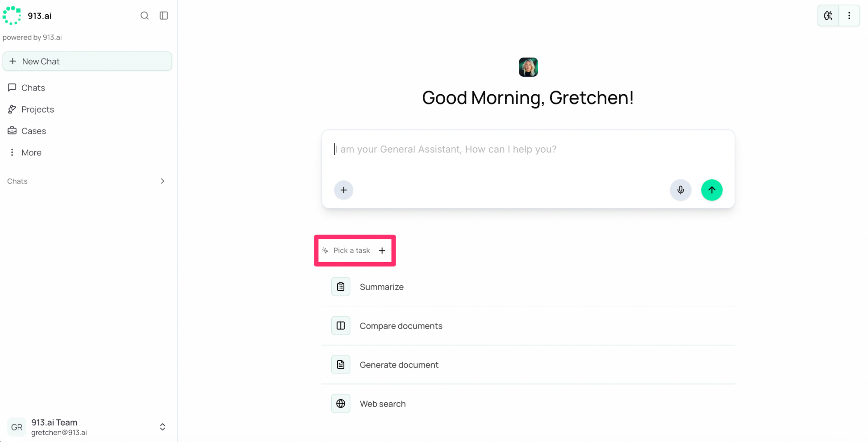
Task: Click the plus attachment icon in chat box
Action: [x=343, y=190]
